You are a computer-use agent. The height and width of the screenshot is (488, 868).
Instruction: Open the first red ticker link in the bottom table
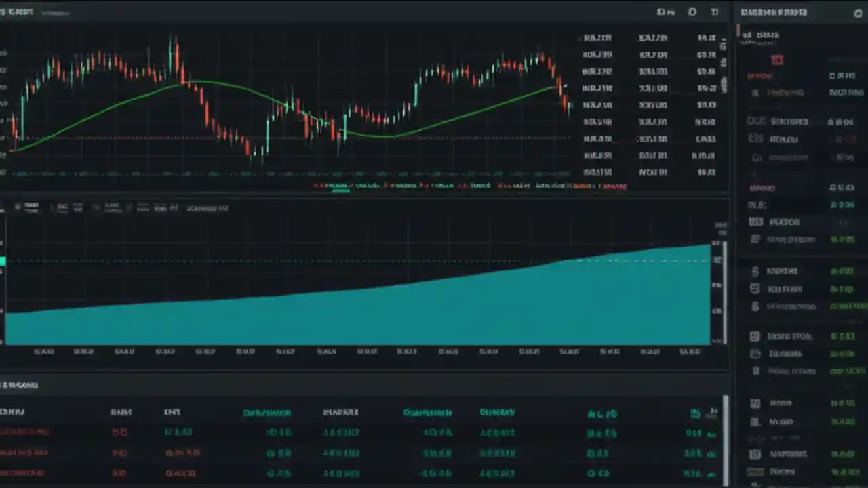(x=25, y=432)
